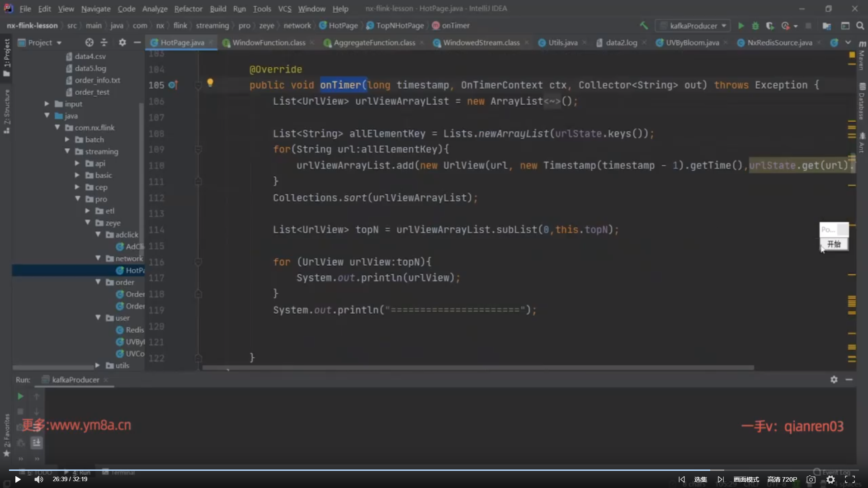Viewport: 868px width, 488px height.
Task: Switch to the Utils.java tab
Action: tap(562, 42)
